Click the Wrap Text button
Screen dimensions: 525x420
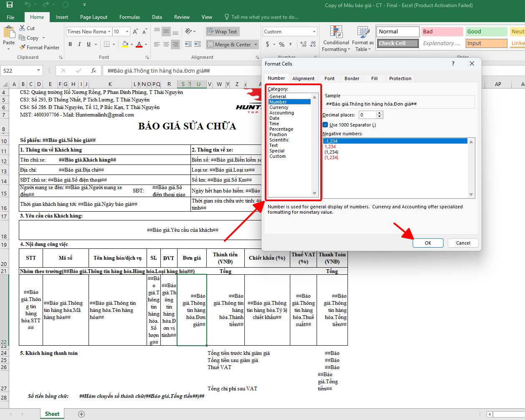pyautogui.click(x=222, y=32)
